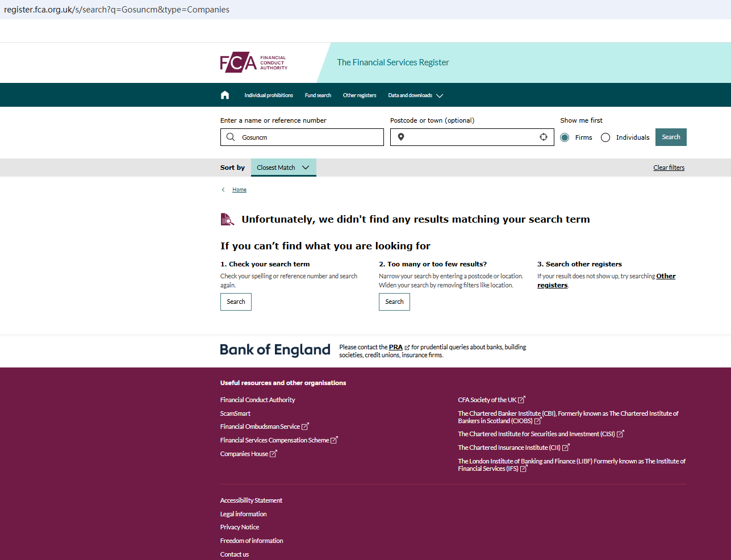Screen dimensions: 731x560
Task: Click the Clear filters link
Action: tap(669, 168)
